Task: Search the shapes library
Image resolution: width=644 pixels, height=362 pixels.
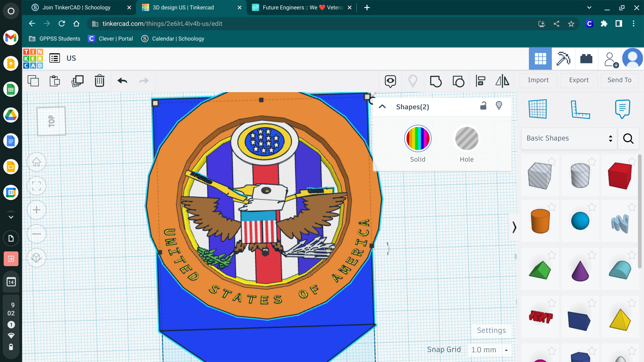Action: pos(628,138)
